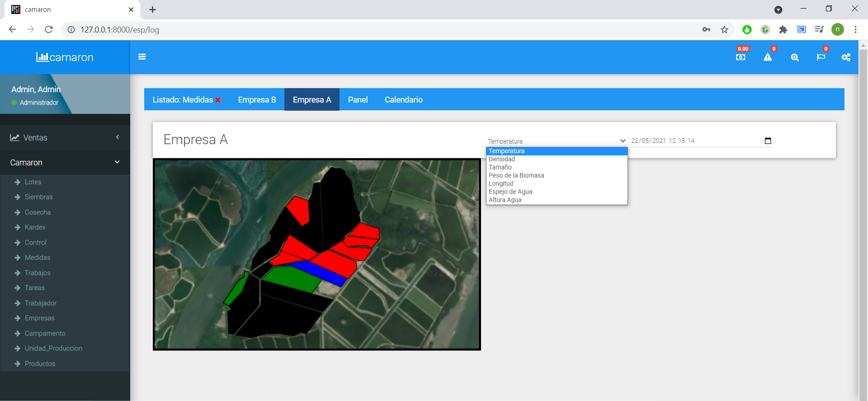Open the settings gears icon
The image size is (868, 401).
click(846, 57)
